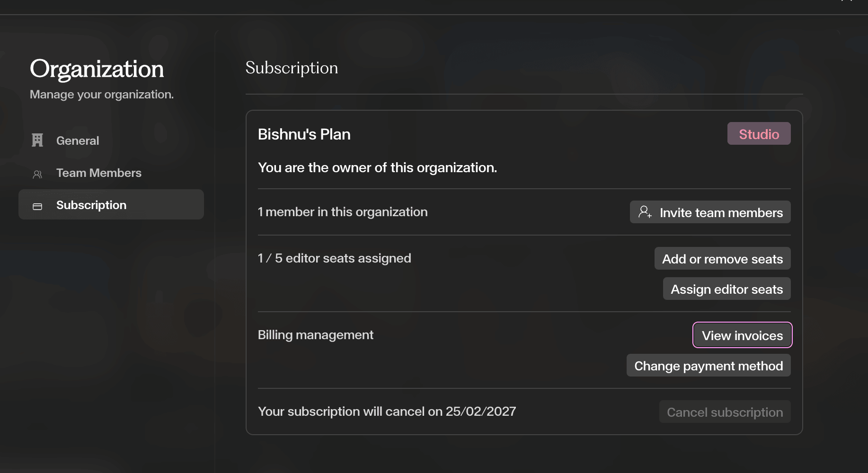This screenshot has width=868, height=473.
Task: View invoices under Billing management
Action: pyautogui.click(x=742, y=335)
